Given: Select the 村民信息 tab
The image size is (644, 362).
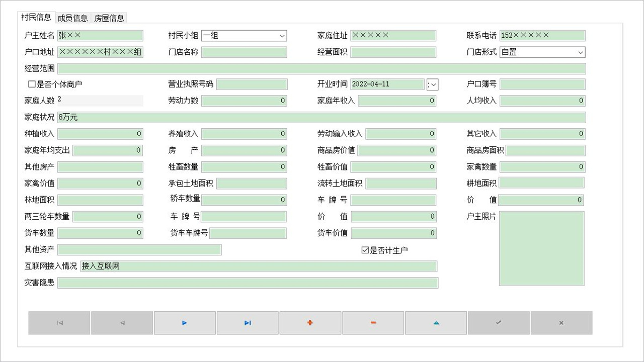Looking at the screenshot, I should (36, 17).
